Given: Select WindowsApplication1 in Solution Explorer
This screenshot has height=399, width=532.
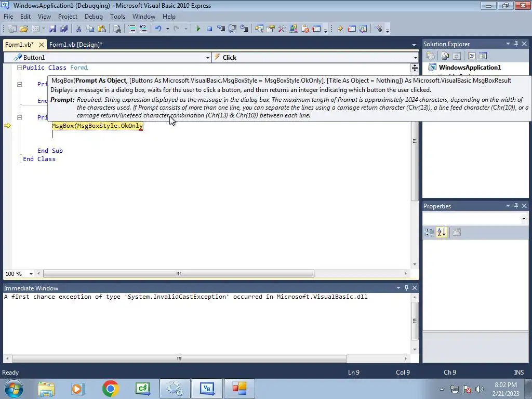Looking at the screenshot, I should [470, 67].
